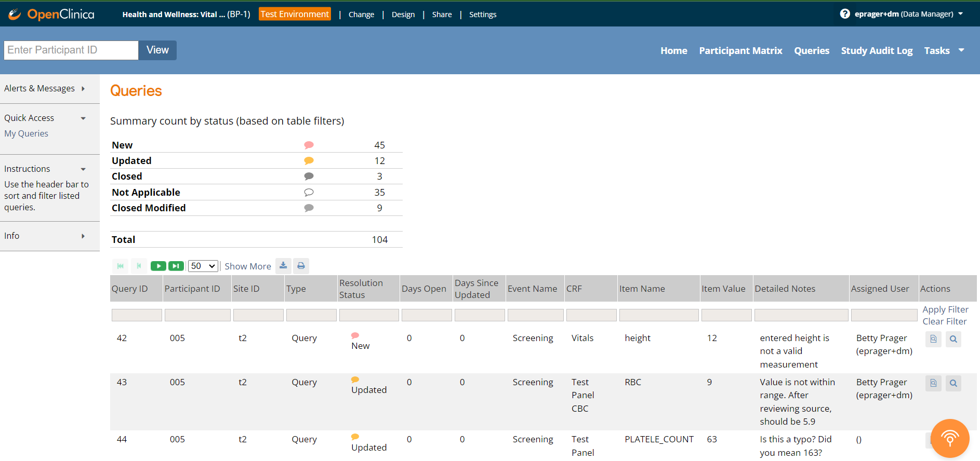Open Study Audit Log from navigation

[877, 50]
